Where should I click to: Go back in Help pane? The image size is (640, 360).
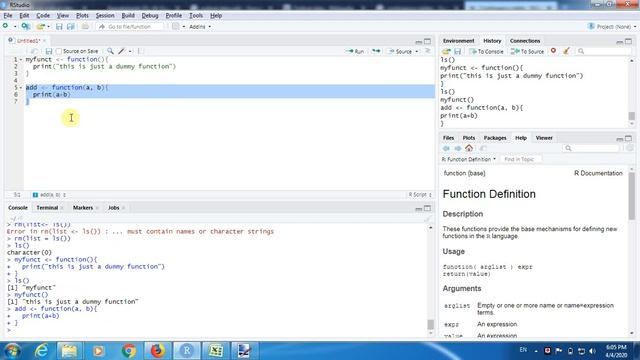coord(446,148)
